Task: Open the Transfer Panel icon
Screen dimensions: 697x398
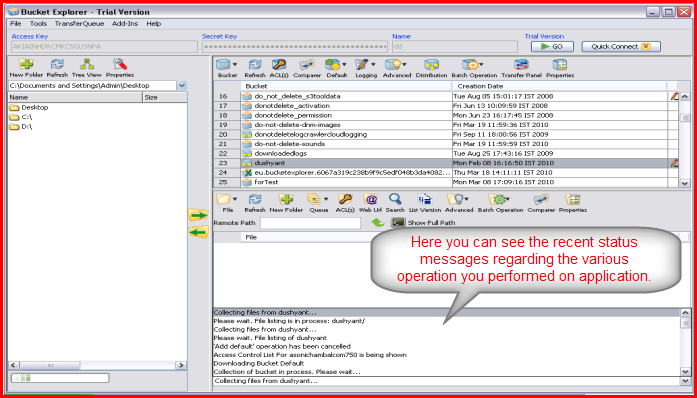Action: [521, 65]
